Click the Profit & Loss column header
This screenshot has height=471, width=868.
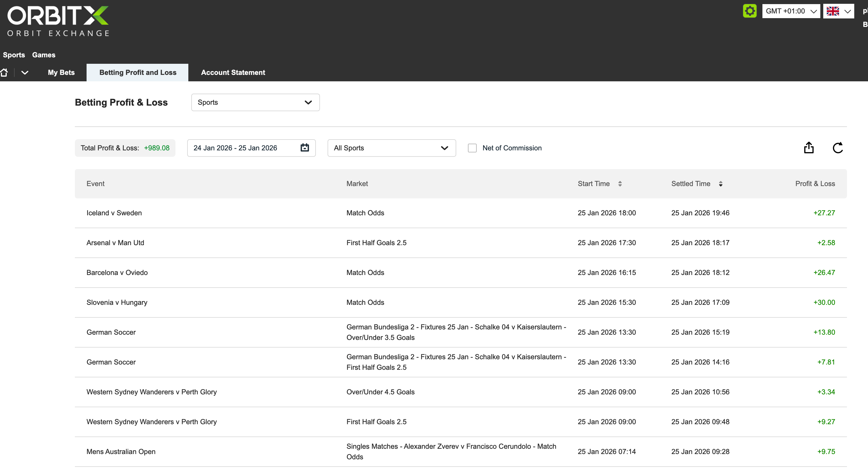click(815, 184)
